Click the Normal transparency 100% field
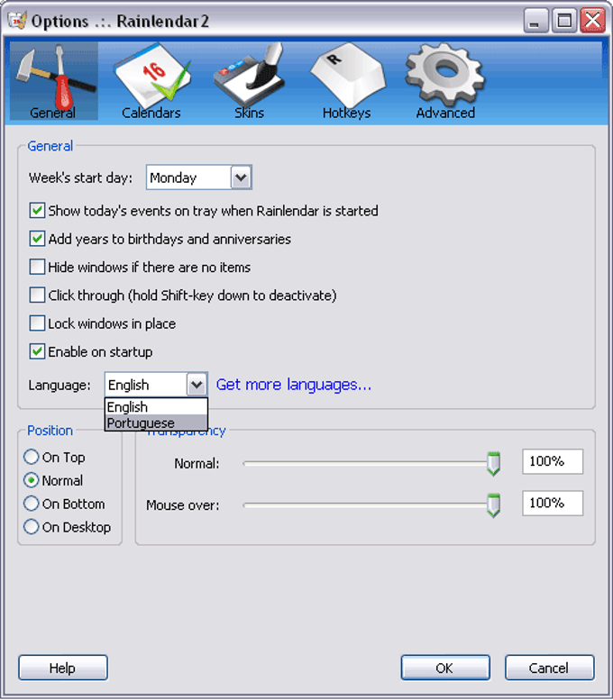 coord(553,461)
